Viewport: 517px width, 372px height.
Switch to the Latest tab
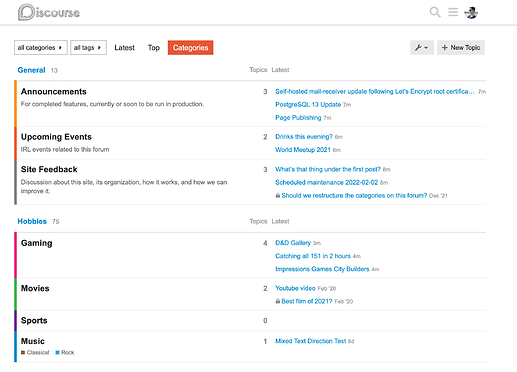124,48
